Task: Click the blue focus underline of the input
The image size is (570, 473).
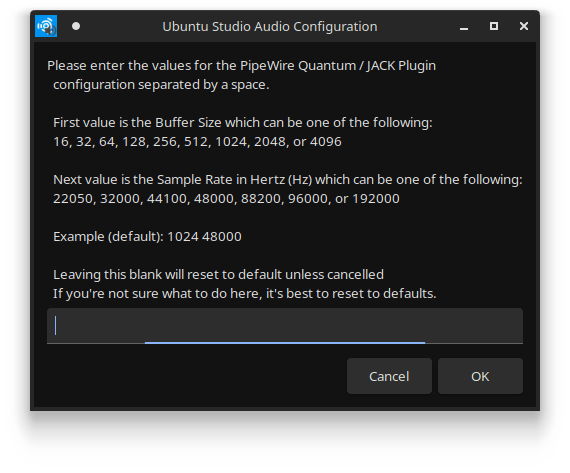Action: [x=285, y=342]
